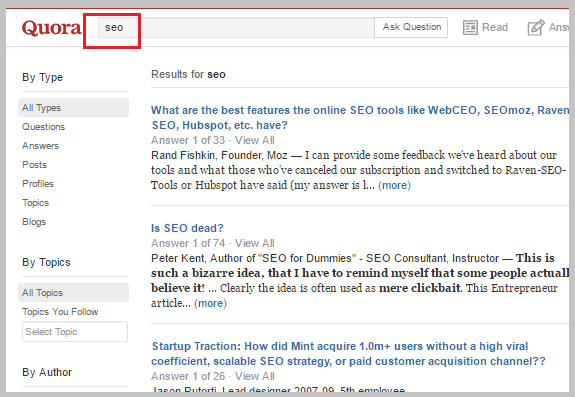Select the All Types filter

click(73, 108)
